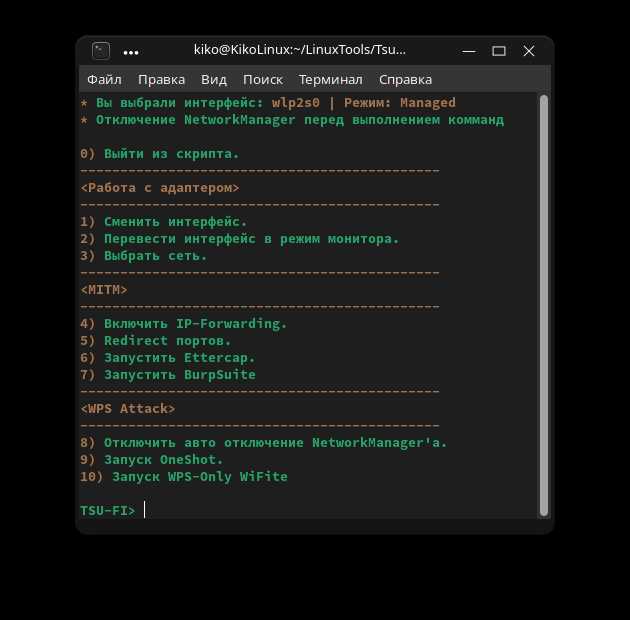Image resolution: width=630 pixels, height=620 pixels.
Task: Click option '6) Запустить Ettercap.'
Action: tap(168, 358)
